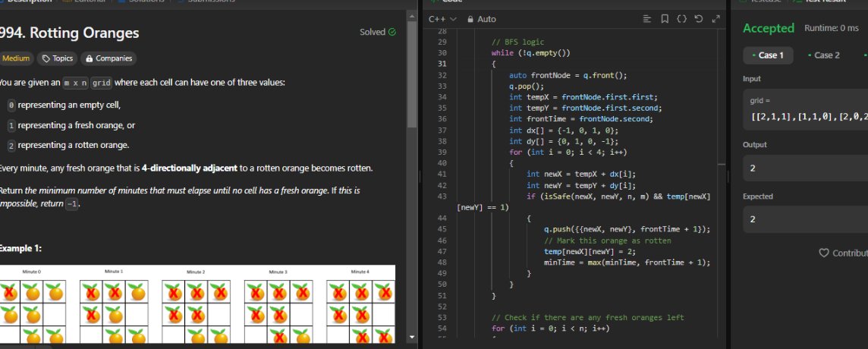Click the auto frontNode = q.front(); line
This screenshot has height=349, width=868.
pyautogui.click(x=568, y=75)
